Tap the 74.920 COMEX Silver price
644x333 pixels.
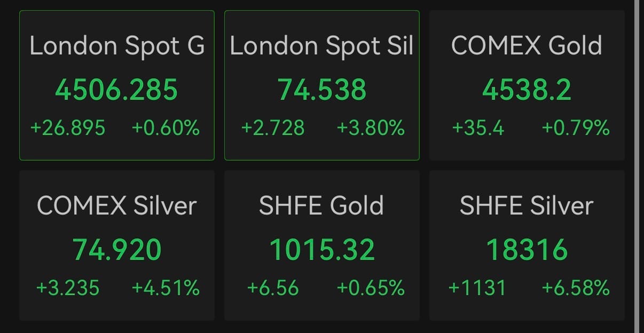coord(117,250)
